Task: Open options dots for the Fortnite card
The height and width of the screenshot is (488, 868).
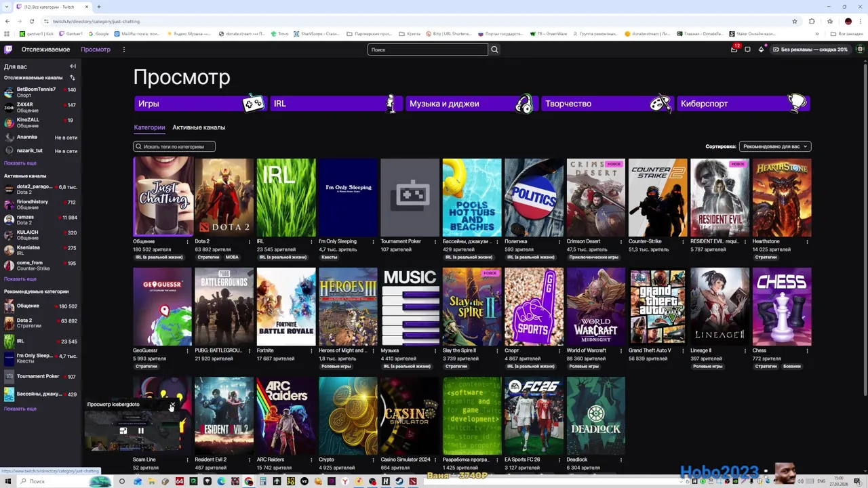Action: (311, 351)
